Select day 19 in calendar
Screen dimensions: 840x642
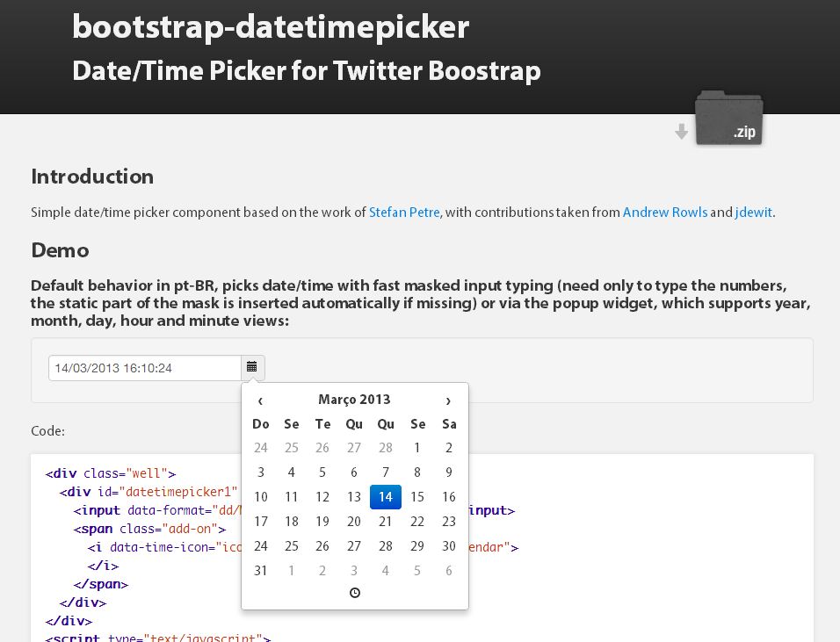(x=322, y=522)
